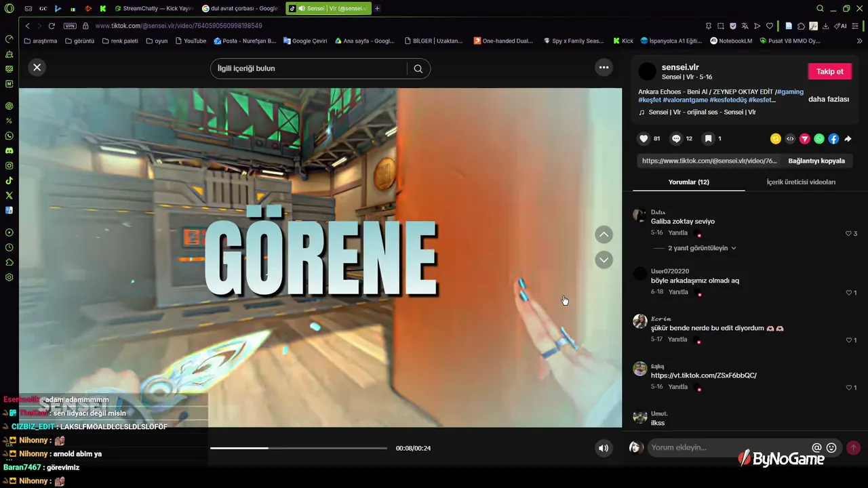Image resolution: width=868 pixels, height=488 pixels.
Task: Repost the video with yellow repost icon
Action: click(776, 139)
